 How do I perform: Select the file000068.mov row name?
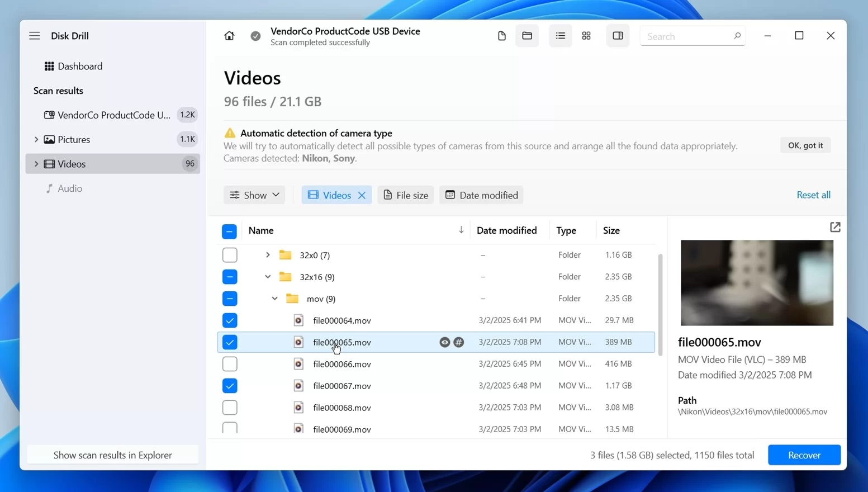(342, 408)
